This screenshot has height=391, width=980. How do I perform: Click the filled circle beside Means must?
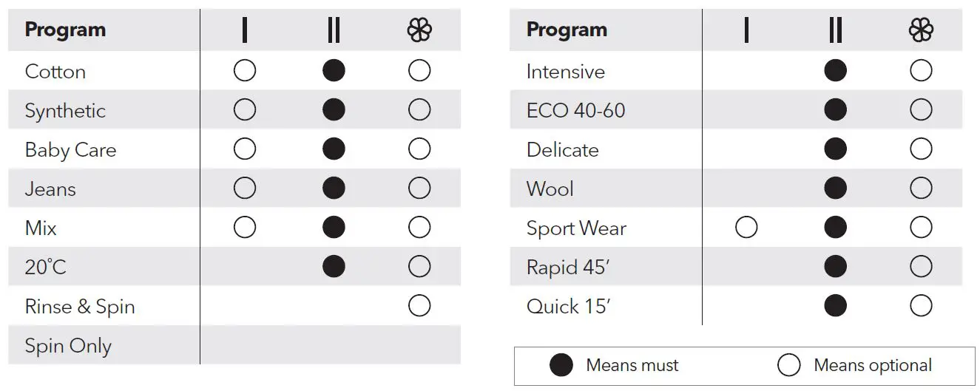561,365
